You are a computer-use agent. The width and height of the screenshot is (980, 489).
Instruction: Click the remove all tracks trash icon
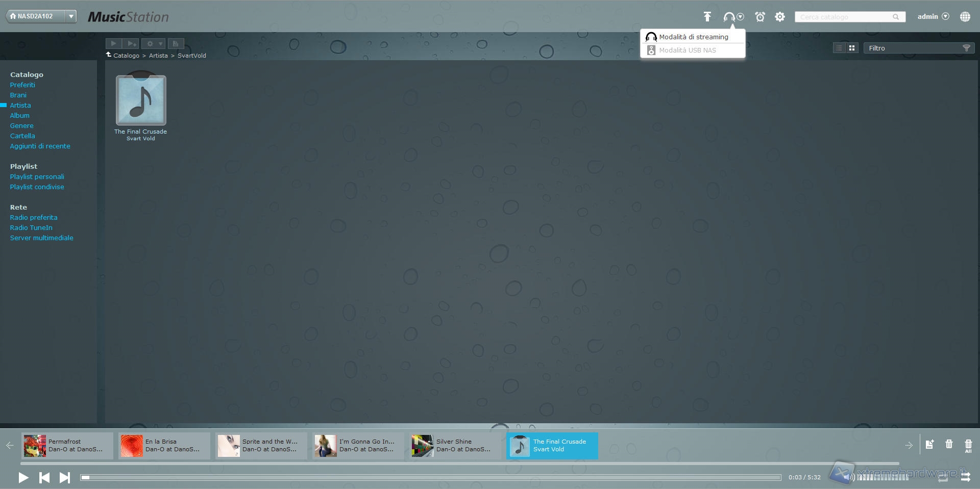pyautogui.click(x=968, y=445)
